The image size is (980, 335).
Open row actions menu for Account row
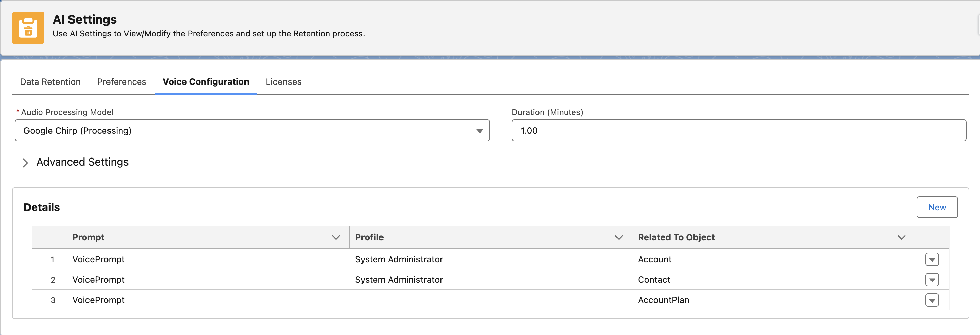tap(932, 260)
